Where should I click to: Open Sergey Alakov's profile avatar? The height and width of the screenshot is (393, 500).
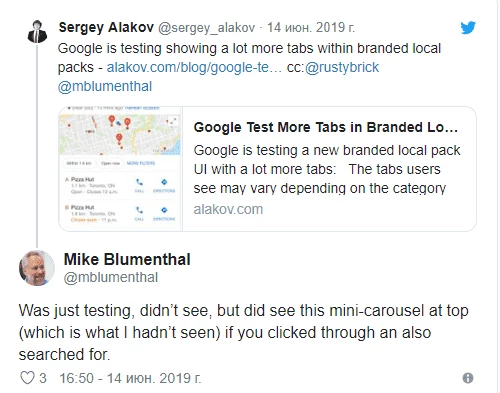coord(37,32)
